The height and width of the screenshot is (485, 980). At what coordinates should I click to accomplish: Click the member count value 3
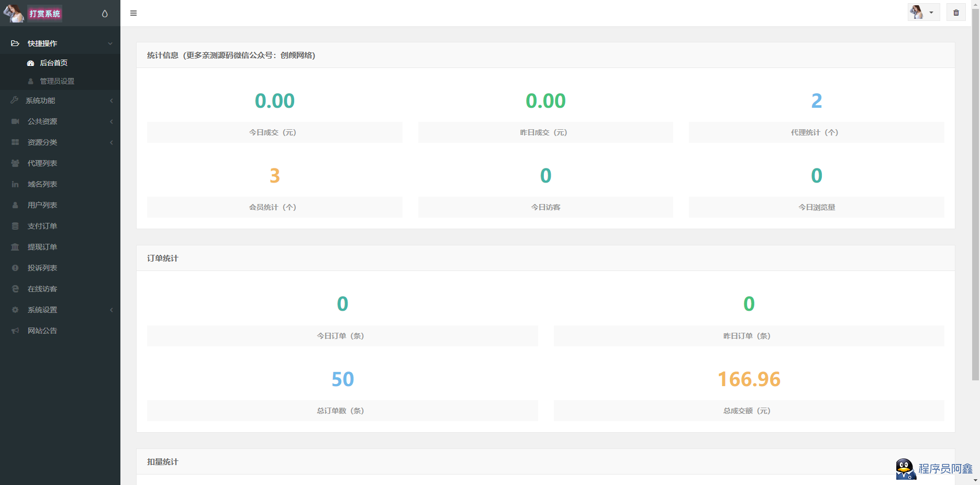coord(275,175)
